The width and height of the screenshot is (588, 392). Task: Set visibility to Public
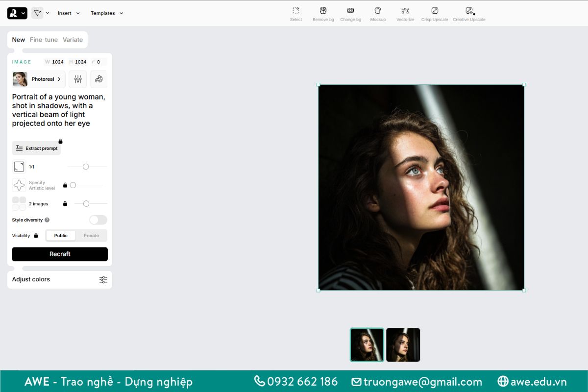click(61, 236)
